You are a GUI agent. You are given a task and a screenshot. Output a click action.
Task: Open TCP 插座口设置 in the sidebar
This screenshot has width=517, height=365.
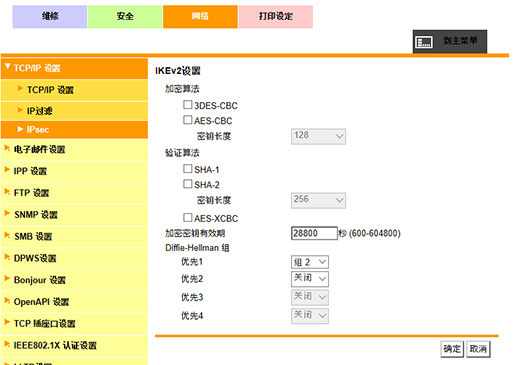74,324
